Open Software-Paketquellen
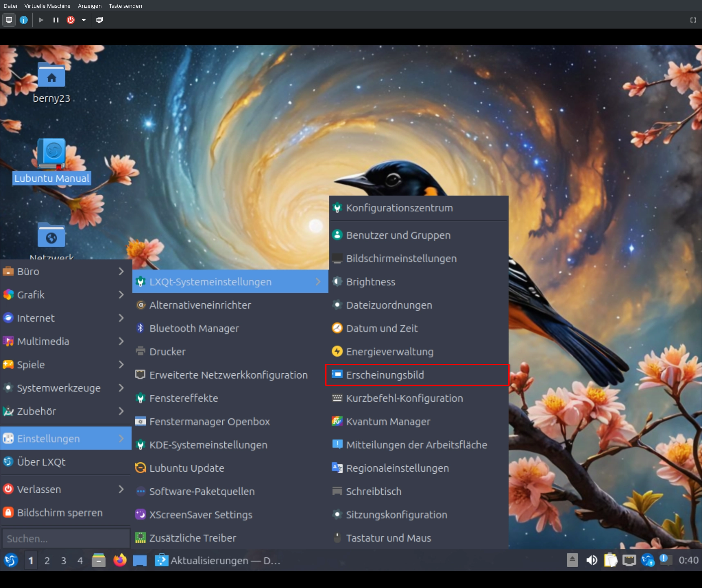Viewport: 702px width, 588px height. click(230, 491)
